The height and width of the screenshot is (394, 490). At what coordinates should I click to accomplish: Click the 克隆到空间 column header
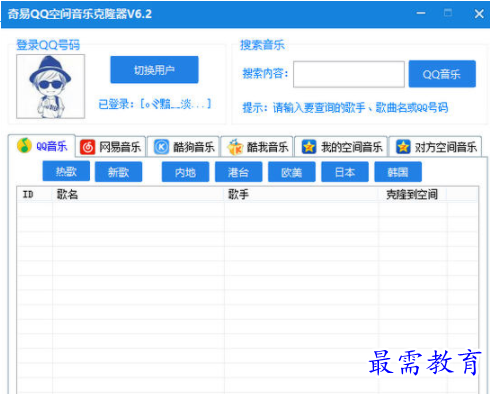pyautogui.click(x=413, y=194)
